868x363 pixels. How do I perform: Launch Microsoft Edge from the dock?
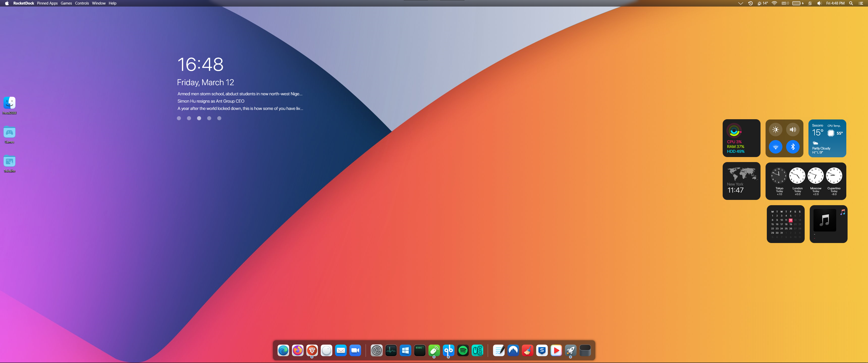[283, 351]
